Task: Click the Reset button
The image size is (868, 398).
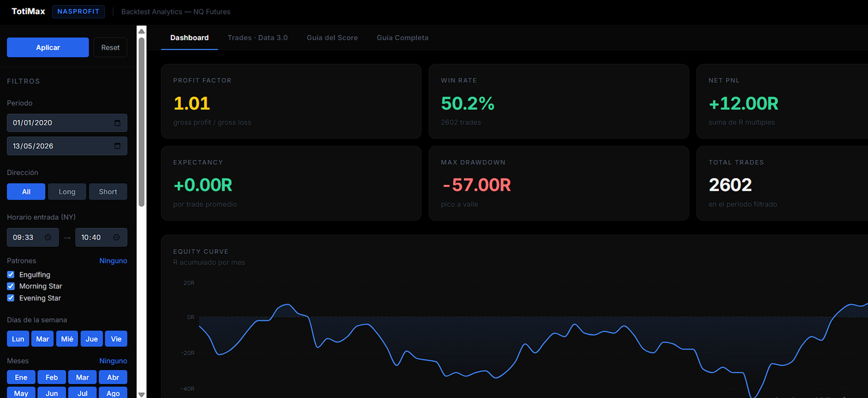Action: click(110, 47)
